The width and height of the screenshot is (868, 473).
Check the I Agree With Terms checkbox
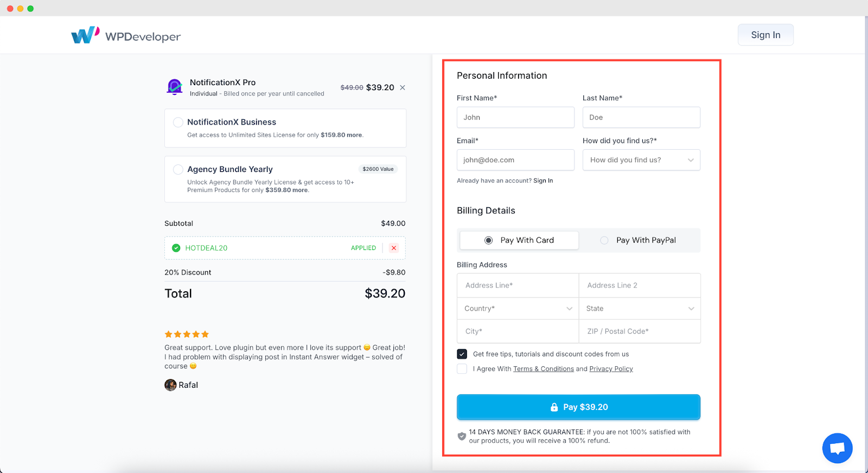pos(462,369)
